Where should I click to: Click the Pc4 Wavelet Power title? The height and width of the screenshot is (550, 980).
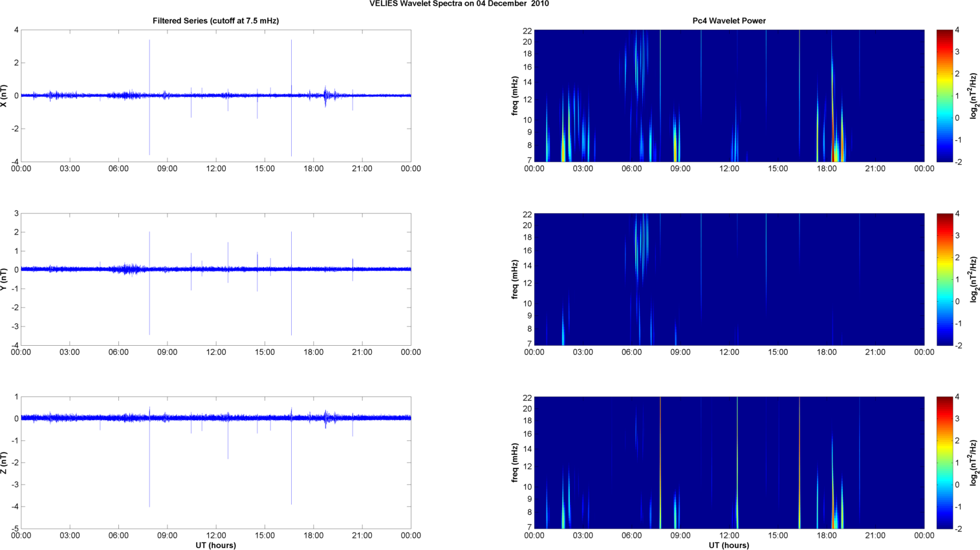[x=728, y=21]
